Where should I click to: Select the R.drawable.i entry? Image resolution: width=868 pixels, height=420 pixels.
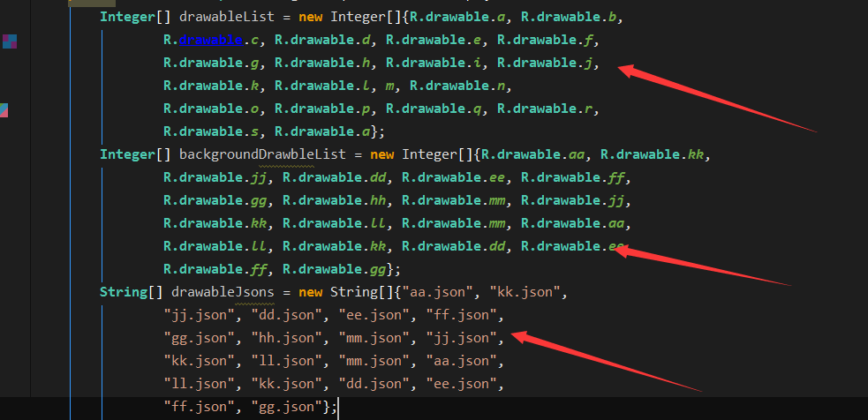pos(434,64)
